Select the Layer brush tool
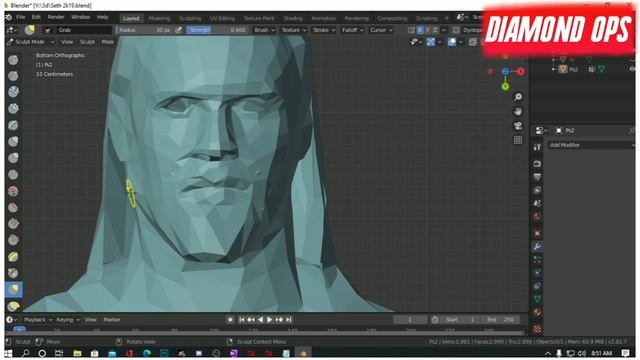 (13, 125)
